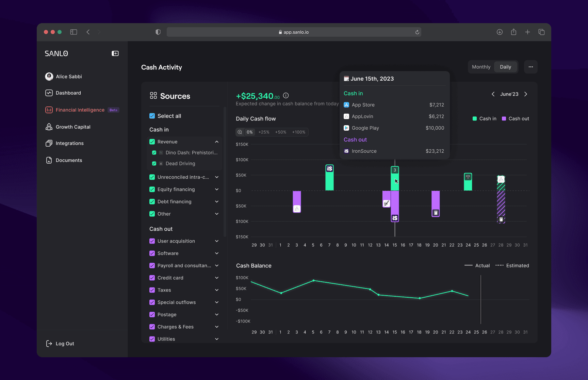Screen dimensions: 588x380
Task: Open the Dashboard sidebar icon
Action: pyautogui.click(x=49, y=93)
